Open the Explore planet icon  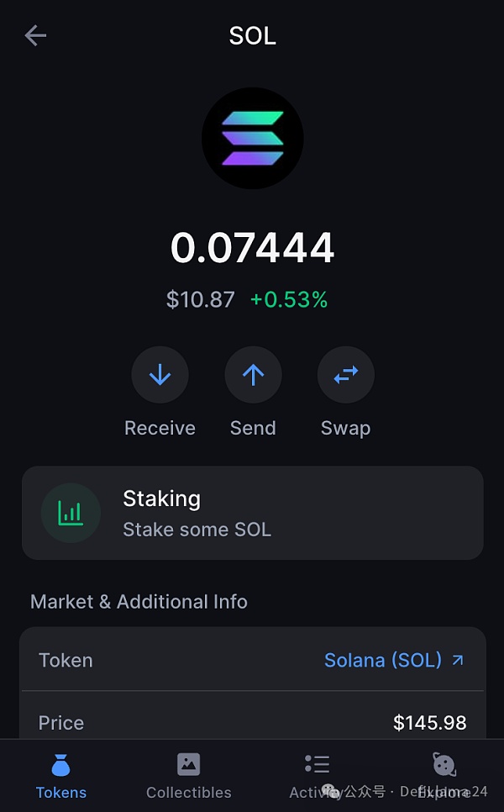coord(444,762)
